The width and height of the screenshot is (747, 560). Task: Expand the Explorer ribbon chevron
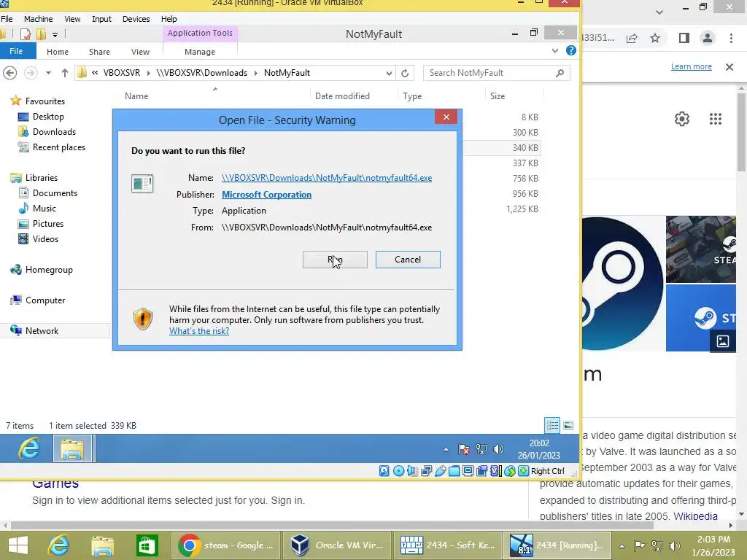coord(554,50)
